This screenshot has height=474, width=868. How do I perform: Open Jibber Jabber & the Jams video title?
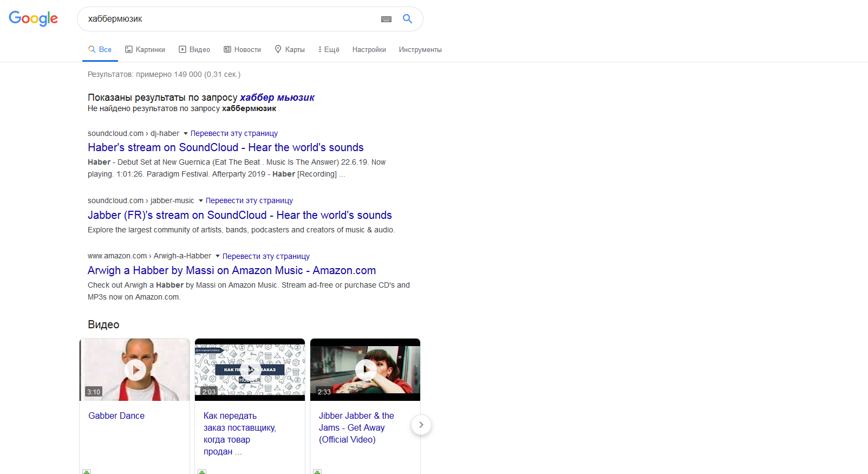pyautogui.click(x=356, y=427)
